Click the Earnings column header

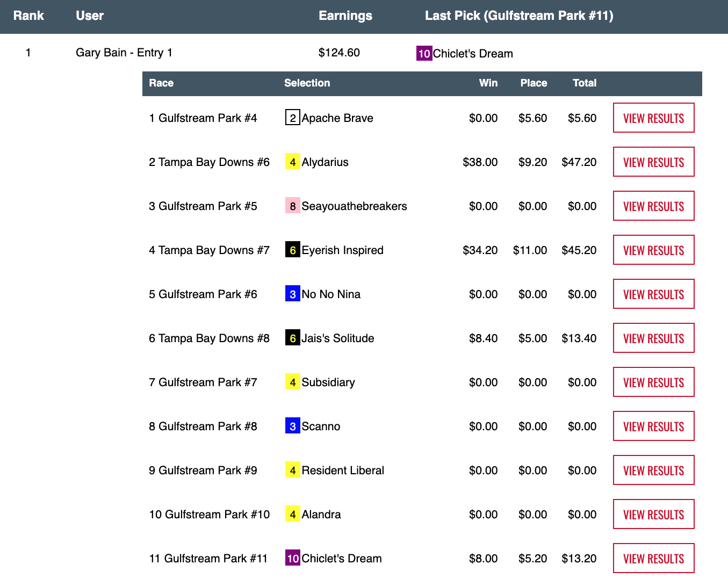tap(345, 16)
